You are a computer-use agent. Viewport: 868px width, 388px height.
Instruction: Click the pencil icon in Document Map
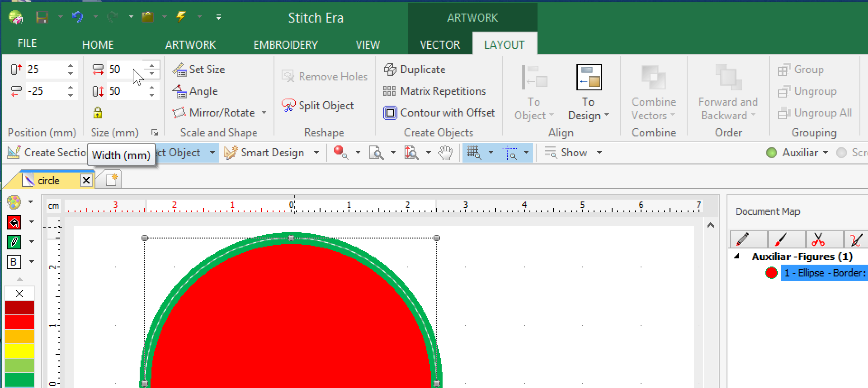pos(742,239)
